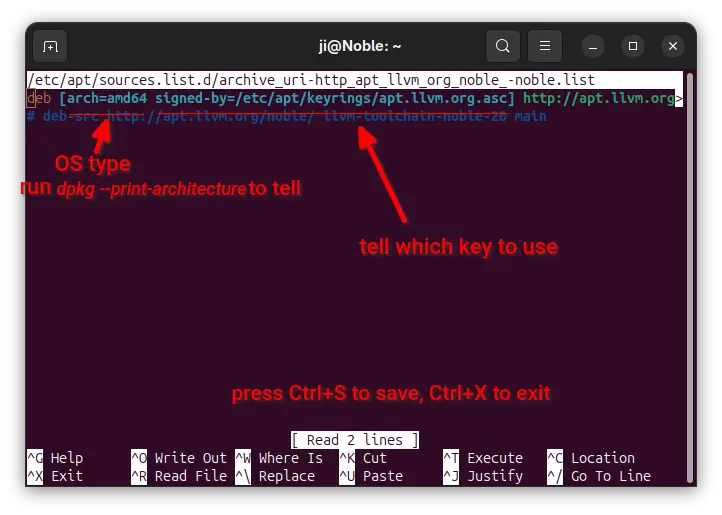Click the 'Read 2 lines' status message
The width and height of the screenshot is (722, 515).
[x=355, y=440]
